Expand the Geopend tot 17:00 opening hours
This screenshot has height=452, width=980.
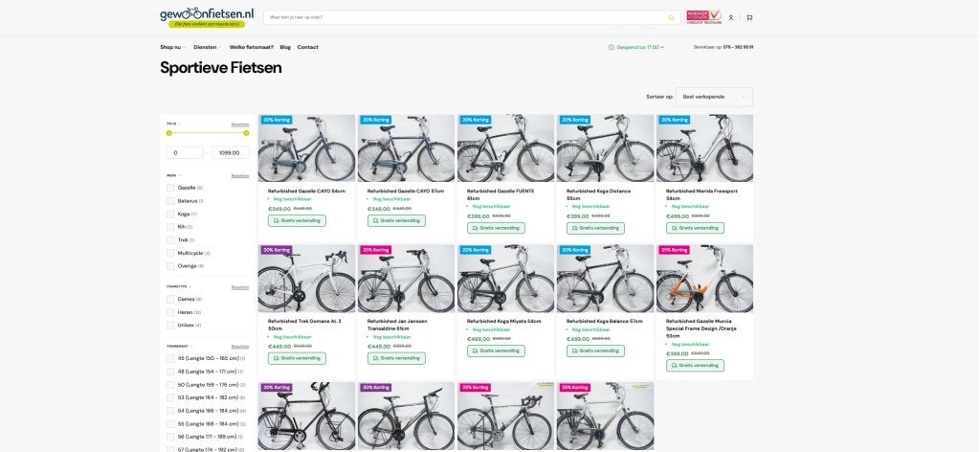tap(640, 47)
